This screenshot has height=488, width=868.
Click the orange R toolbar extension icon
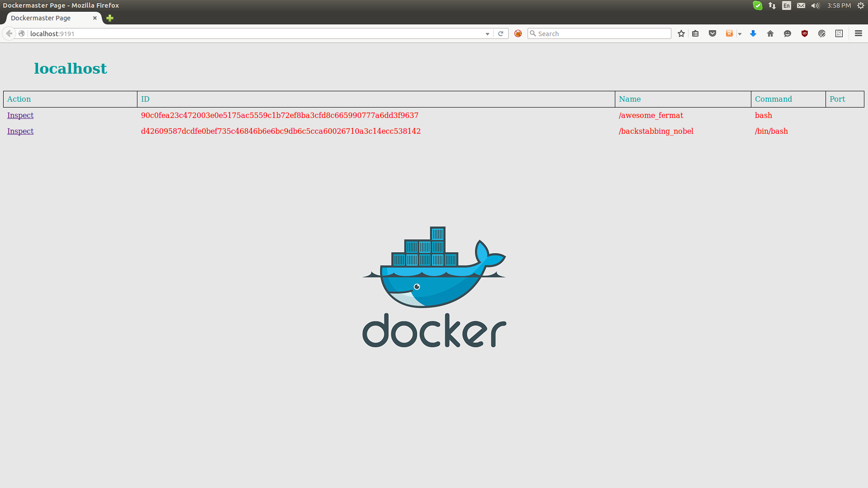pyautogui.click(x=729, y=33)
